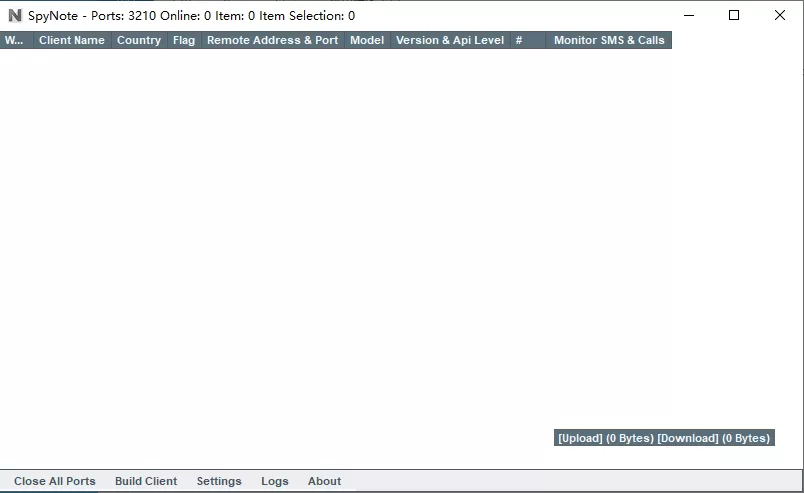Close the SpyNote window
Screen dimensions: 804x493
[780, 16]
